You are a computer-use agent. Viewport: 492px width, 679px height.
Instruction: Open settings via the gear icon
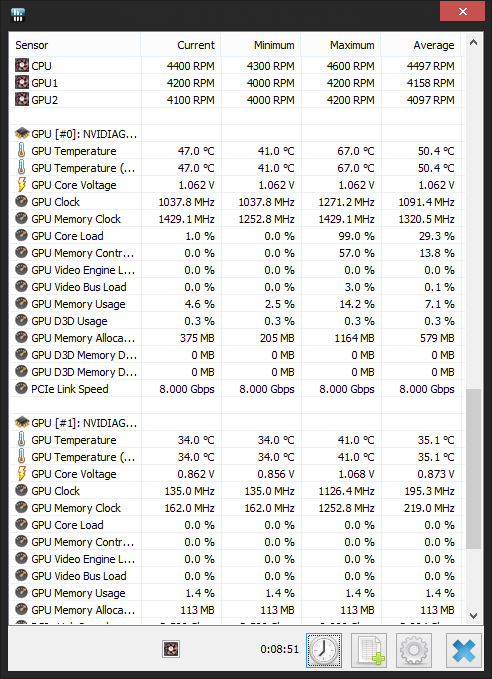click(414, 650)
